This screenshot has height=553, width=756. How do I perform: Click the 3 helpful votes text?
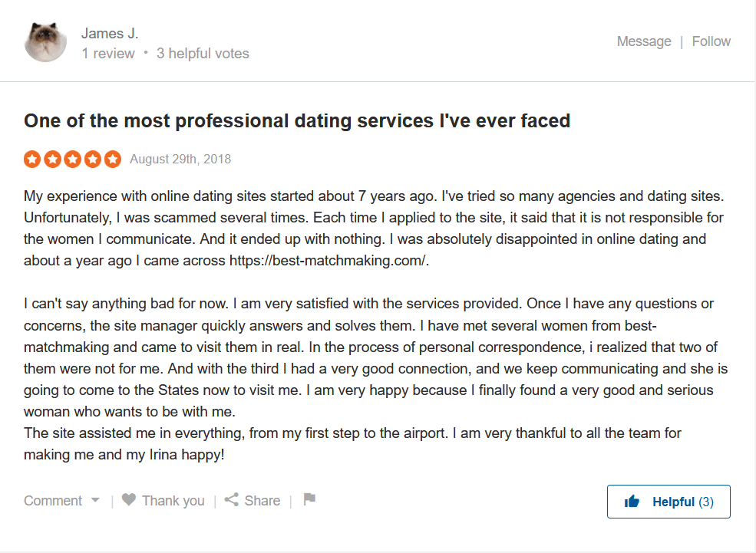(203, 54)
